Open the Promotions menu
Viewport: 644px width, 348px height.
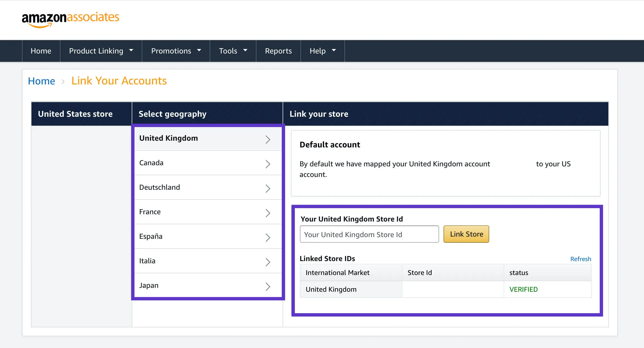pyautogui.click(x=176, y=51)
